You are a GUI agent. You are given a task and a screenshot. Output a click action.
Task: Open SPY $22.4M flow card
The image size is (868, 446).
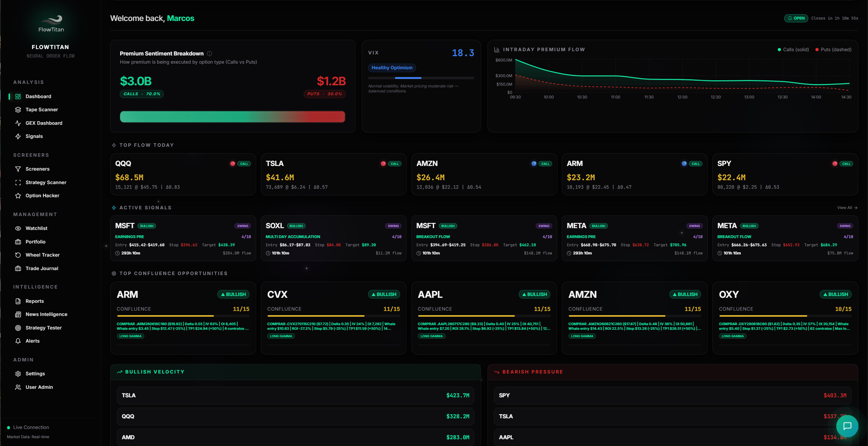785,174
